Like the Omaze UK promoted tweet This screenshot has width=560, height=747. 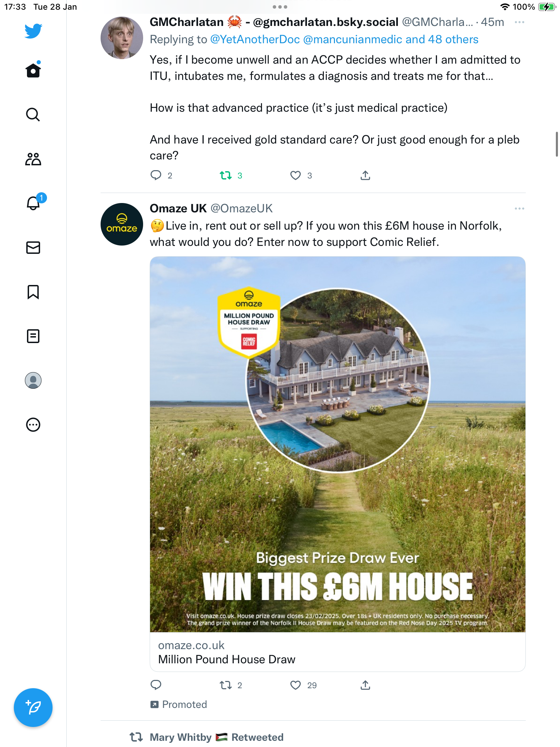pyautogui.click(x=295, y=685)
